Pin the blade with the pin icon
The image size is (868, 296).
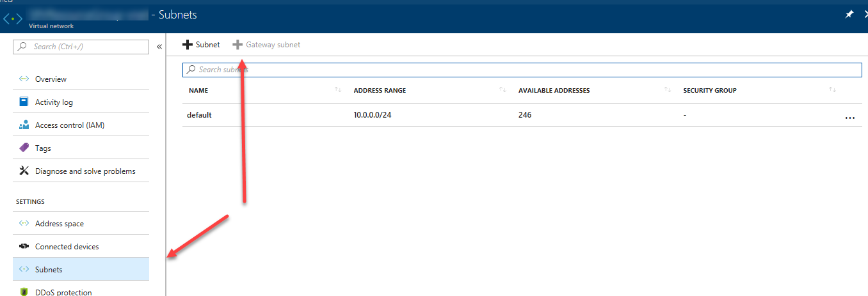tap(849, 14)
